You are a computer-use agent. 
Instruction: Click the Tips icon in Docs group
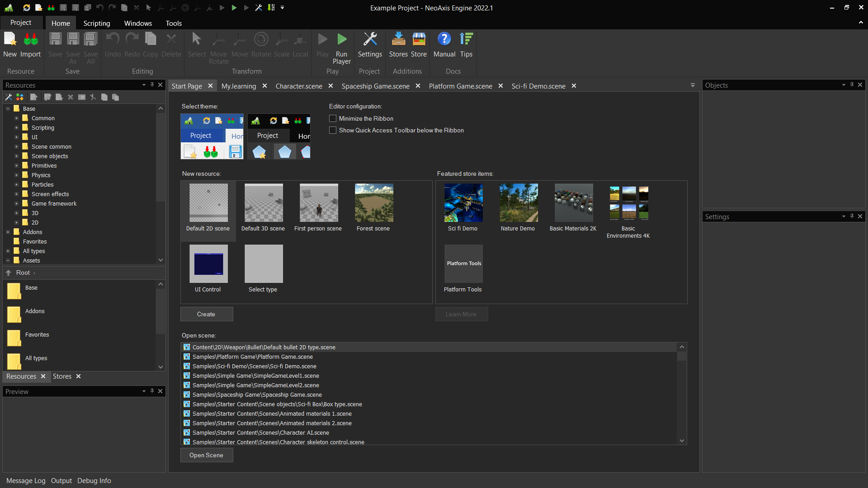click(x=466, y=40)
